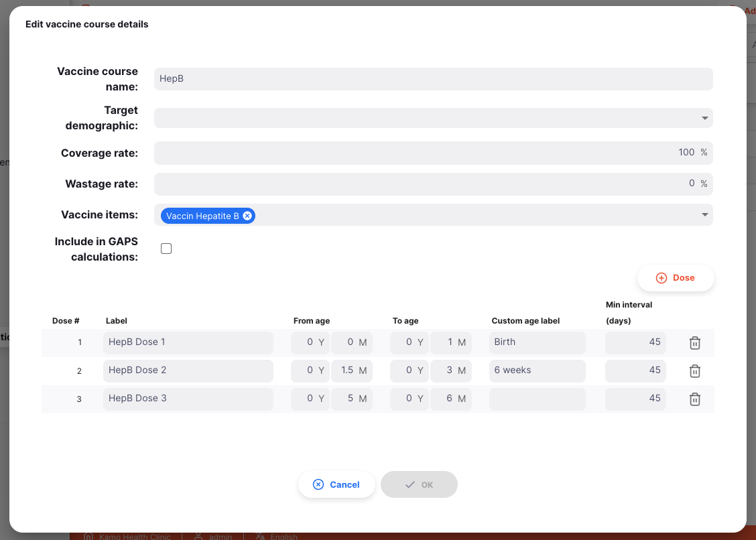The height and width of the screenshot is (540, 756).
Task: Edit To age months 6 for Dose 3
Action: point(451,398)
